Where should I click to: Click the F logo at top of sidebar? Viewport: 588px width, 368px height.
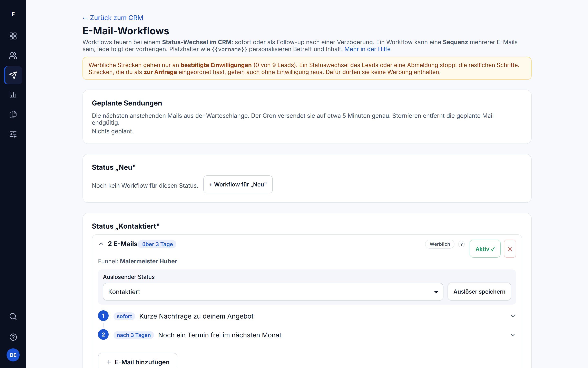tap(13, 14)
